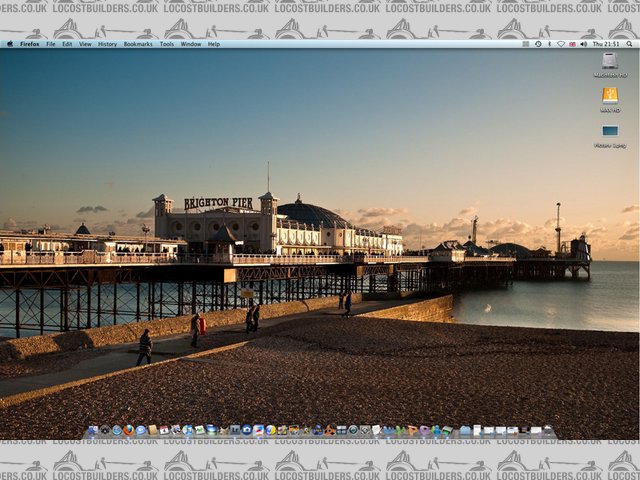Image resolution: width=640 pixels, height=480 pixels.
Task: Click the Time Machine menu bar icon
Action: click(x=538, y=44)
